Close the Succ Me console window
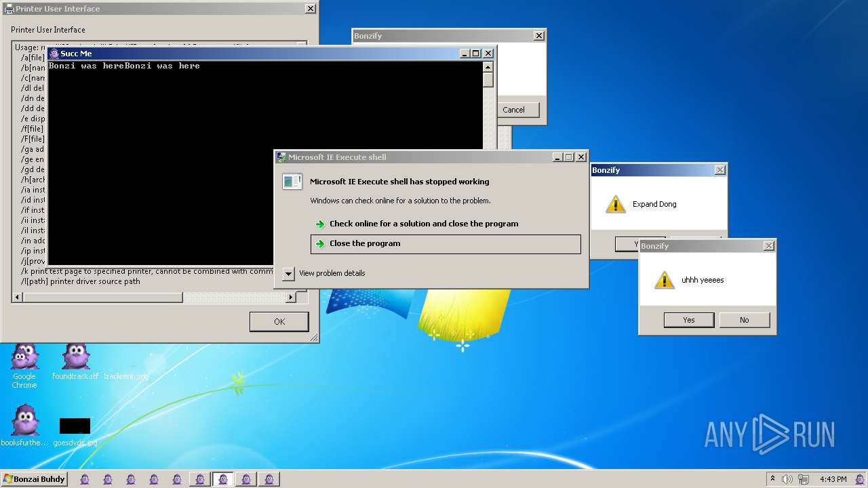 point(488,54)
